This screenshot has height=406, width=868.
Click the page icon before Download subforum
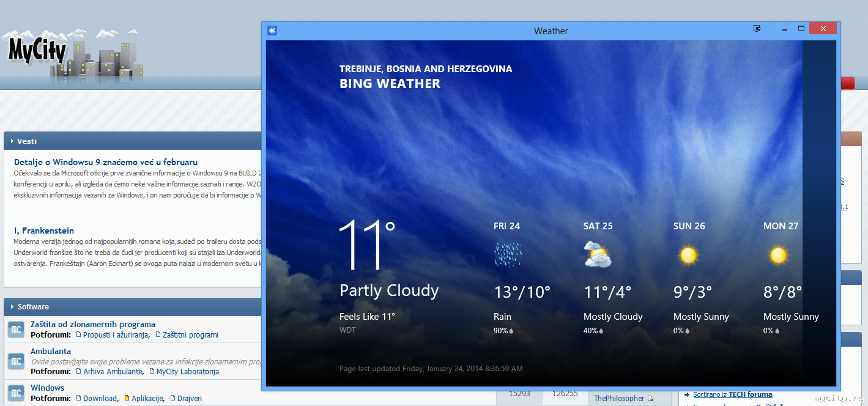pos(78,398)
